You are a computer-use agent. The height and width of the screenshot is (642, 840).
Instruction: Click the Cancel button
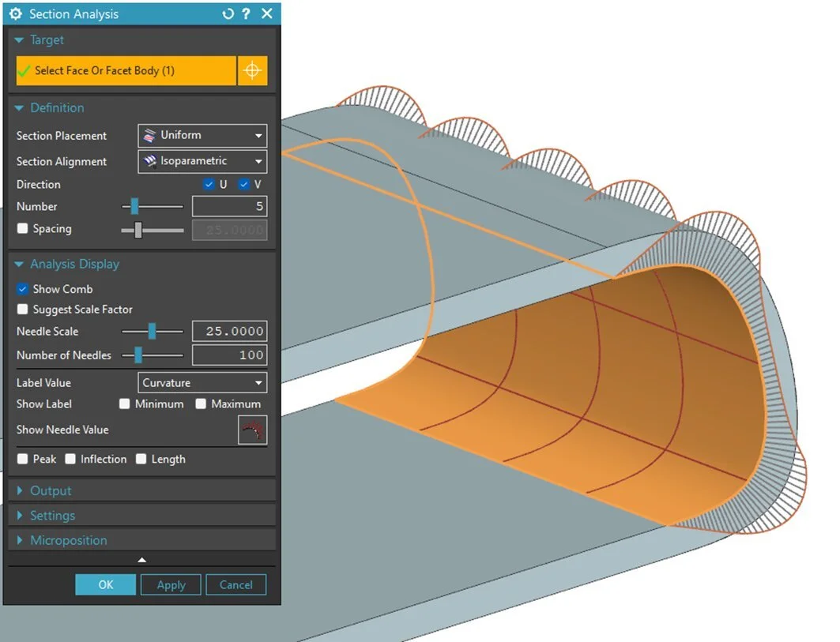pyautogui.click(x=235, y=584)
